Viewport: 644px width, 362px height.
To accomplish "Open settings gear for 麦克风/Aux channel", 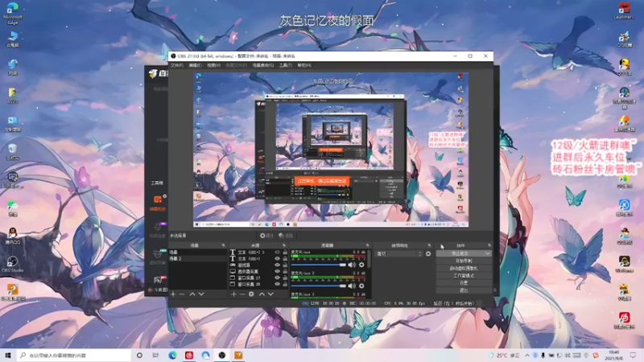I will pos(361,265).
